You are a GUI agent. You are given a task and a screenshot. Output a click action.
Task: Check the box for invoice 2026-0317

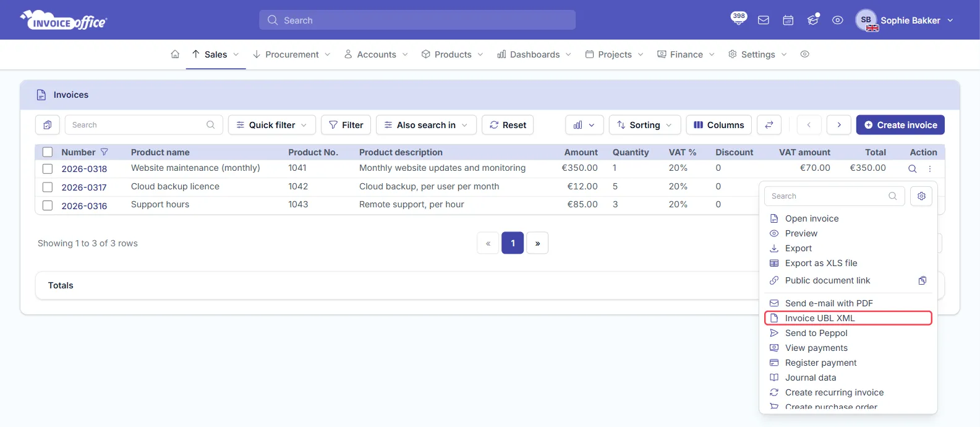pos(48,188)
